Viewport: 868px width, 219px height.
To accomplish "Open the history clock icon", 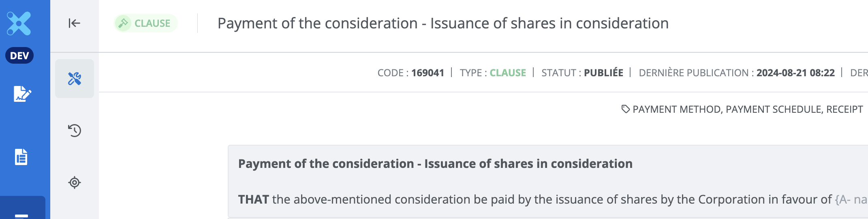I will [x=75, y=131].
